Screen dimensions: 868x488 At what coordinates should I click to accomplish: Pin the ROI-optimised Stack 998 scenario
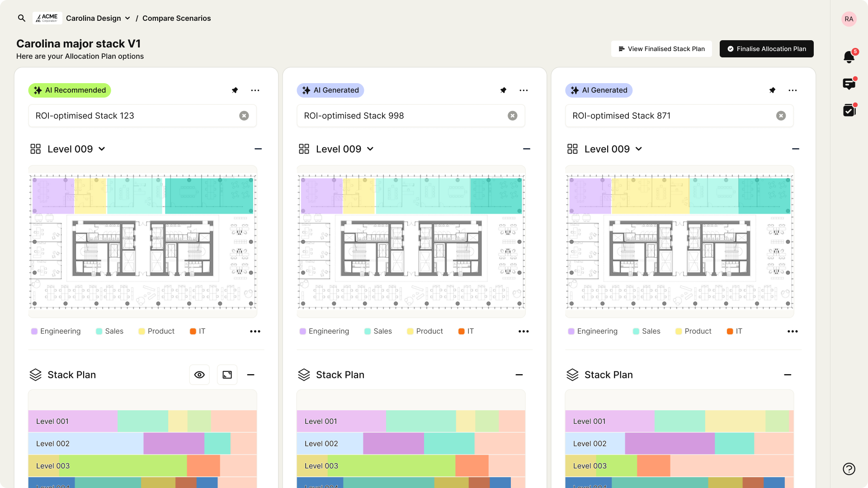pyautogui.click(x=503, y=90)
